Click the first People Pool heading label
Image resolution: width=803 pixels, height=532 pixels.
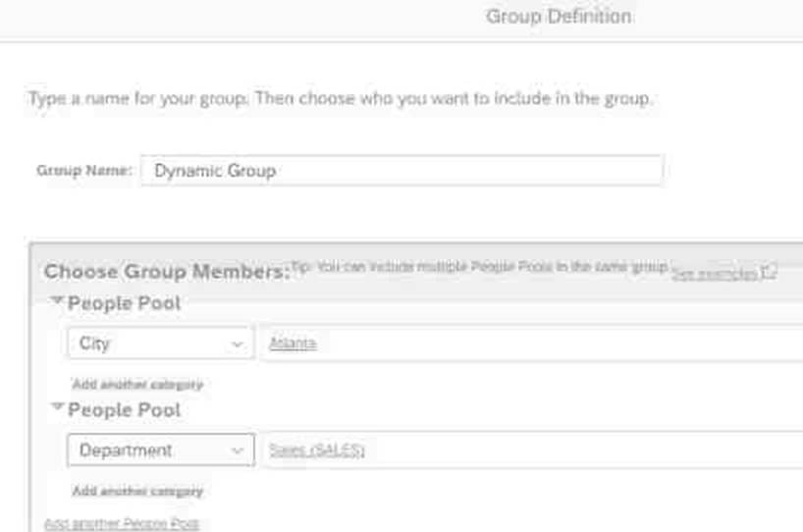tap(124, 303)
